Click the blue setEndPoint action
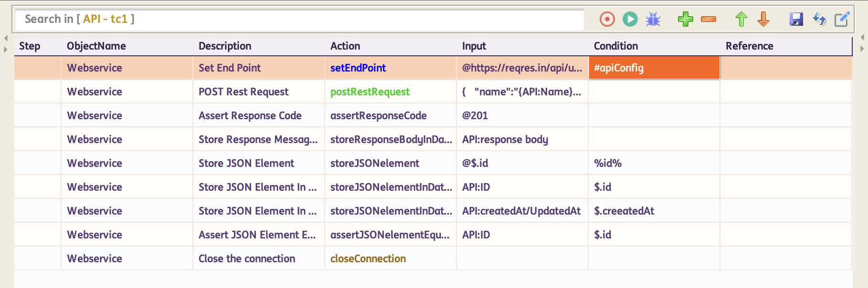Image resolution: width=868 pixels, height=288 pixels. tap(358, 68)
